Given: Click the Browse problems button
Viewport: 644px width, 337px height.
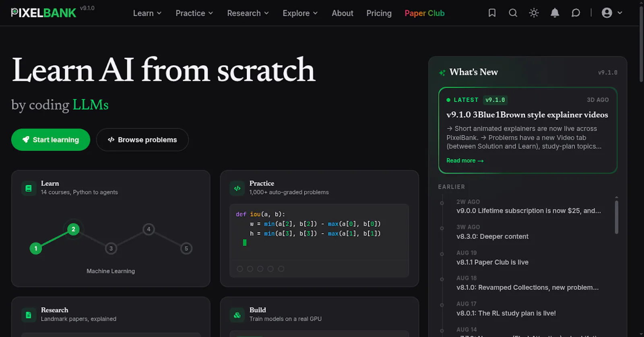Looking at the screenshot, I should click(x=142, y=140).
